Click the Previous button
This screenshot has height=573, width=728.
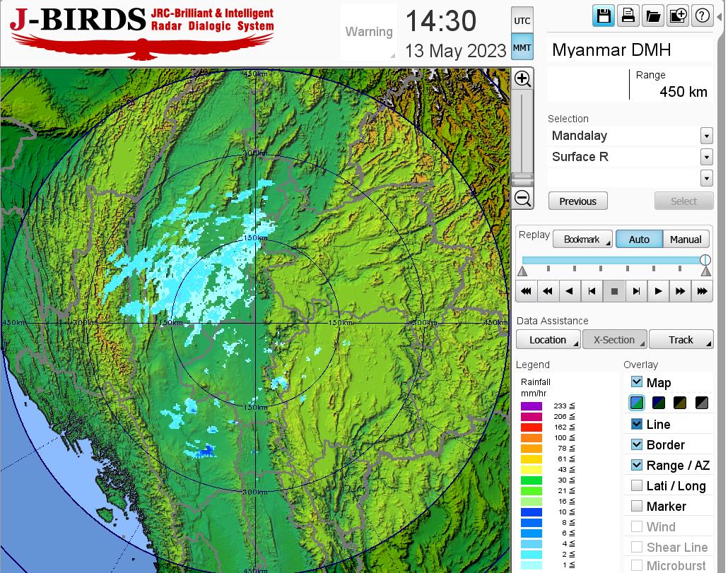(577, 201)
